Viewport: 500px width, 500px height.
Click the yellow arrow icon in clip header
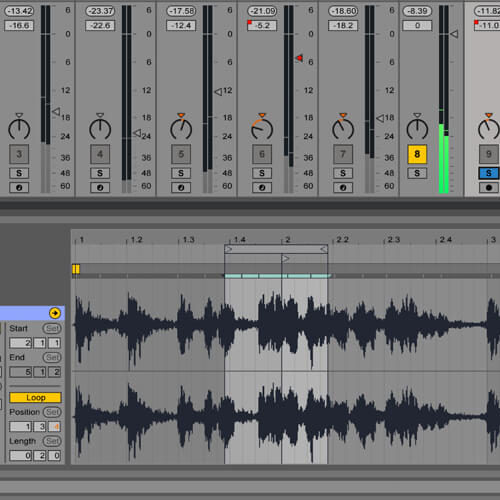pos(55,313)
